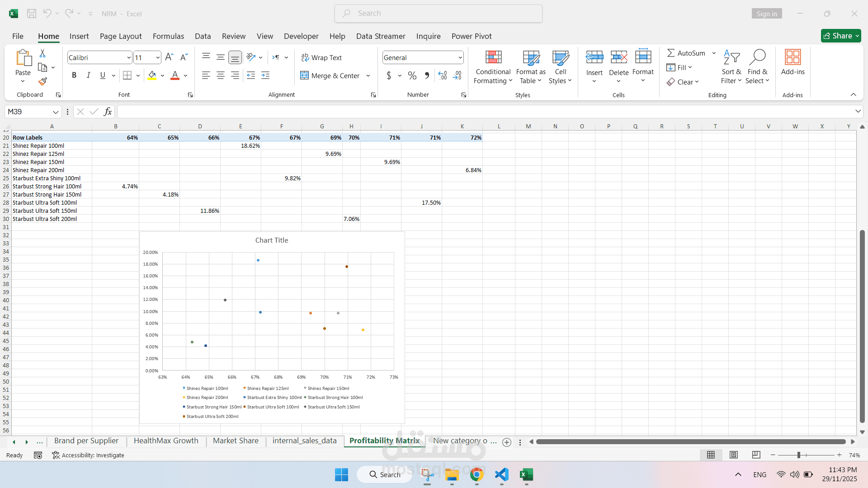
Task: Open the Power Pivot ribbon tab
Action: coord(471,36)
